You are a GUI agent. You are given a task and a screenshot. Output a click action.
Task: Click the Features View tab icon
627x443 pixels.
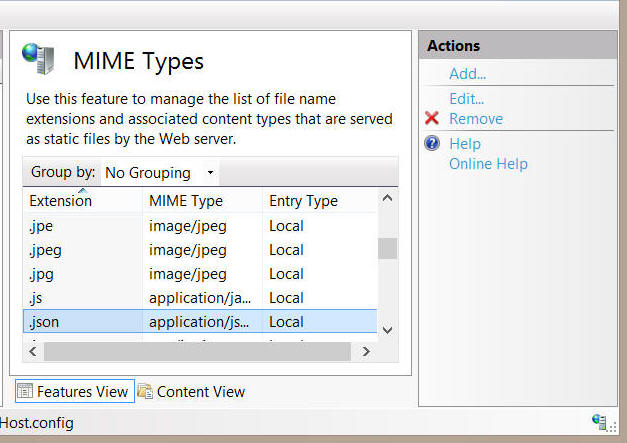click(25, 391)
